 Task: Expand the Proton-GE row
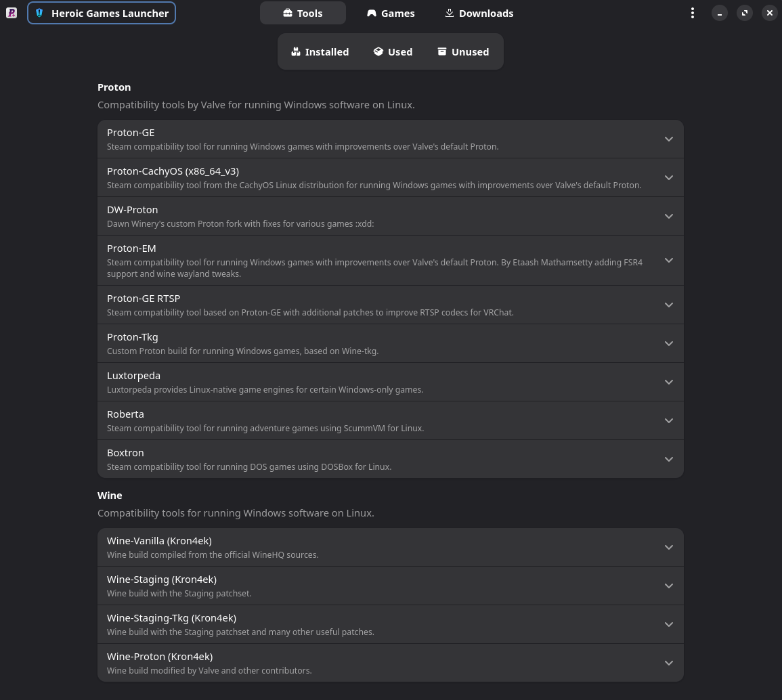pos(668,139)
